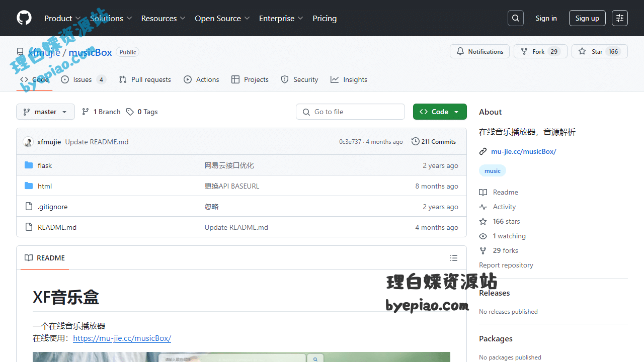Viewport: 644px width, 362px height.
Task: Click the link icon beside mu-jie.cc URL
Action: (483, 151)
